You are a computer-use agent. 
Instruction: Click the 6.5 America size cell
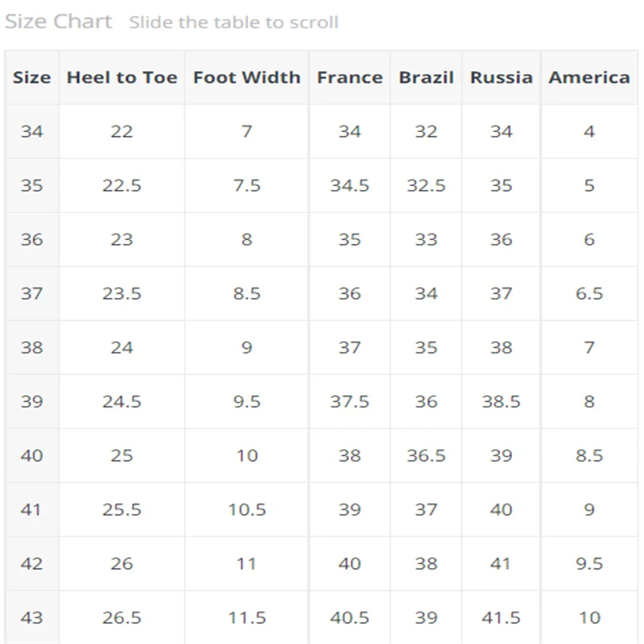point(589,294)
